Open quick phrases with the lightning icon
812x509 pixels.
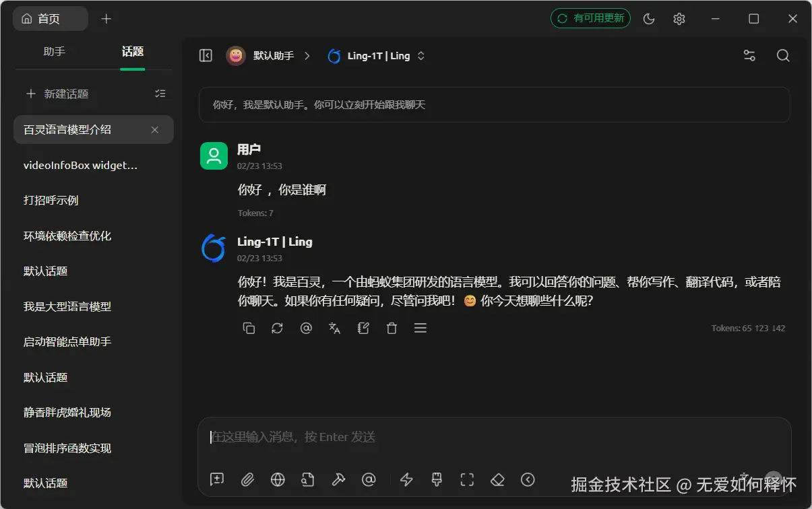pos(406,479)
